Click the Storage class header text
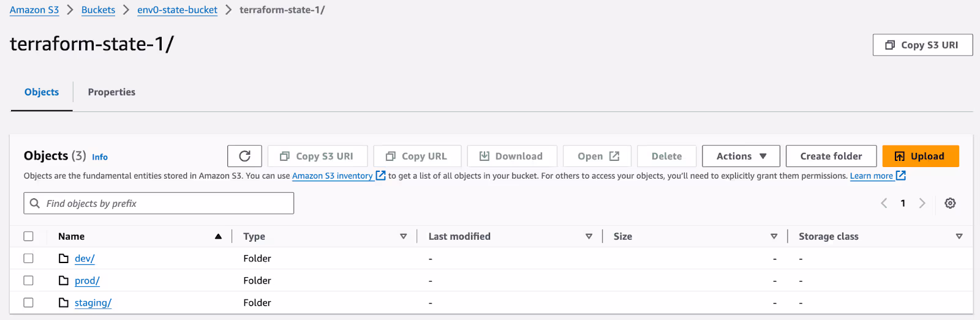Image resolution: width=980 pixels, height=320 pixels. click(x=829, y=236)
